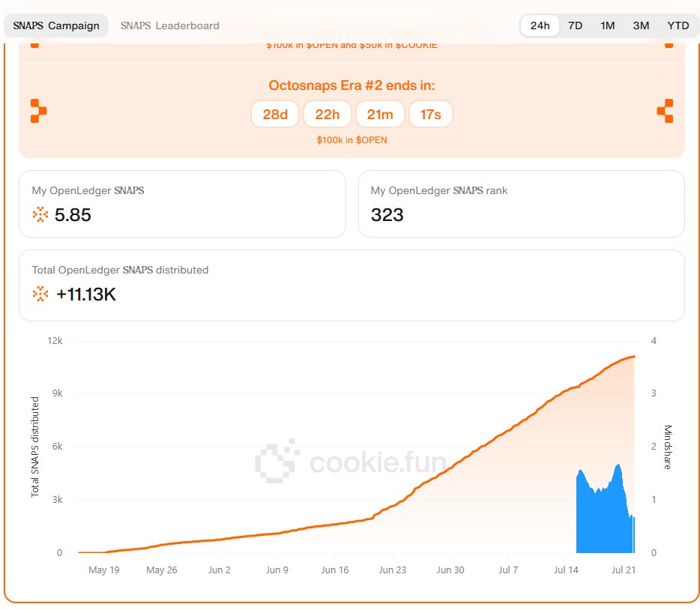Click the 17s countdown box

pos(430,114)
